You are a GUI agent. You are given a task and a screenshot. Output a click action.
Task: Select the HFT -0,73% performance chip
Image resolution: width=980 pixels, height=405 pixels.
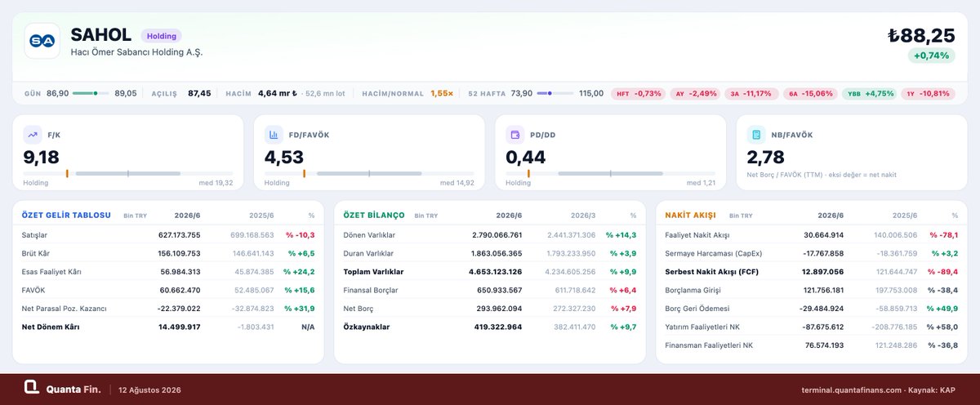(639, 93)
